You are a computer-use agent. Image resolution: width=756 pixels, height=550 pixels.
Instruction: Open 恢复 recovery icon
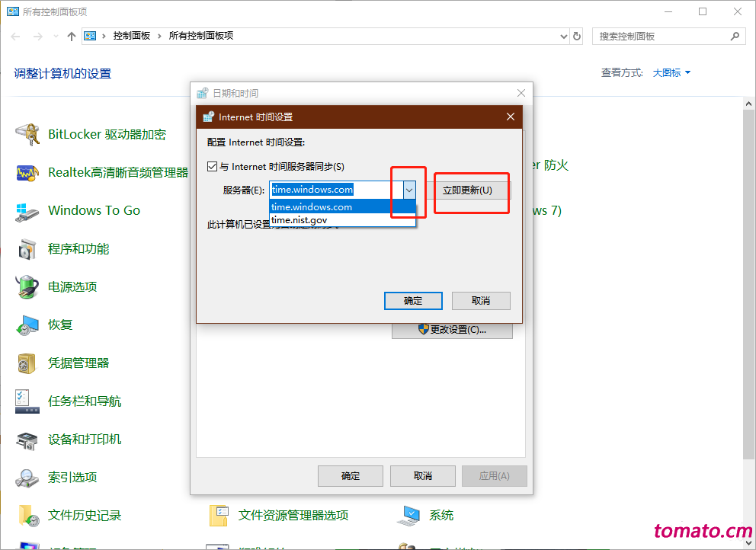[27, 325]
